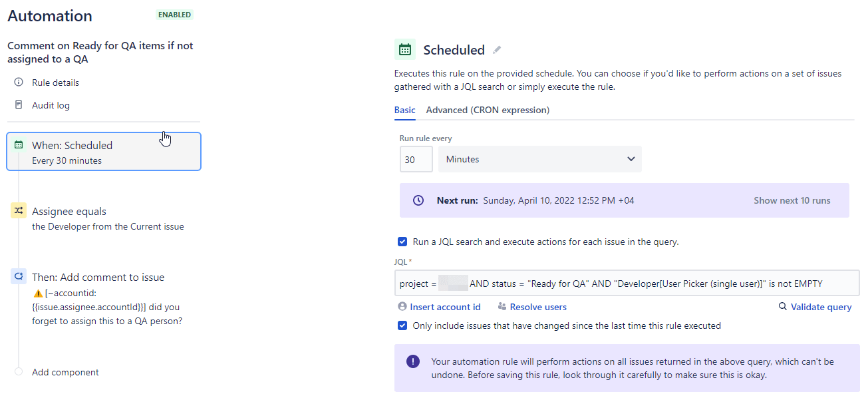The width and height of the screenshot is (868, 402).
Task: Click the Audit log document icon
Action: [19, 105]
